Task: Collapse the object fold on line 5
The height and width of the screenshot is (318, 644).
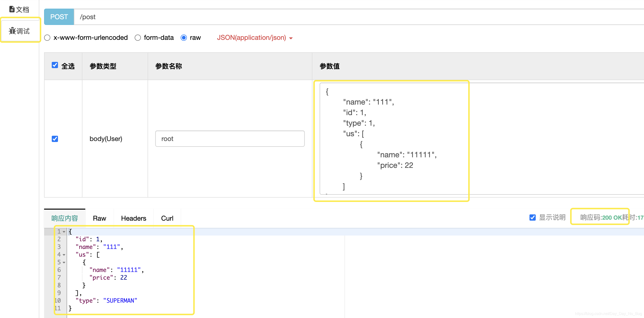Action: (64, 263)
